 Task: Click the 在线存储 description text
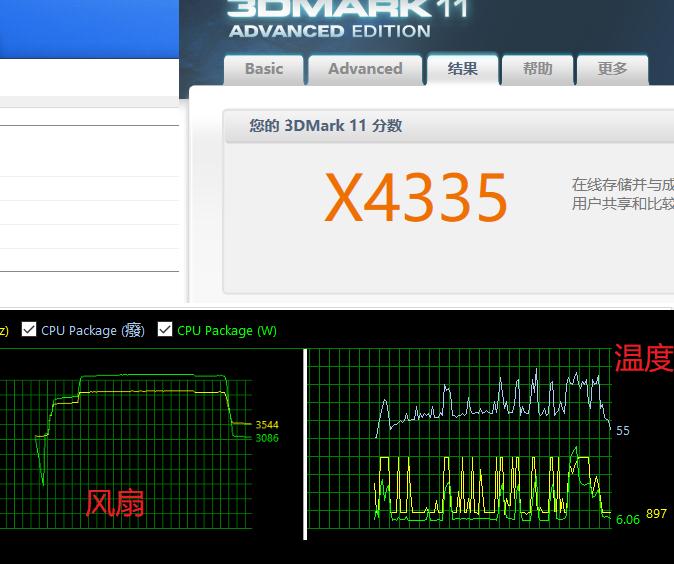click(623, 194)
